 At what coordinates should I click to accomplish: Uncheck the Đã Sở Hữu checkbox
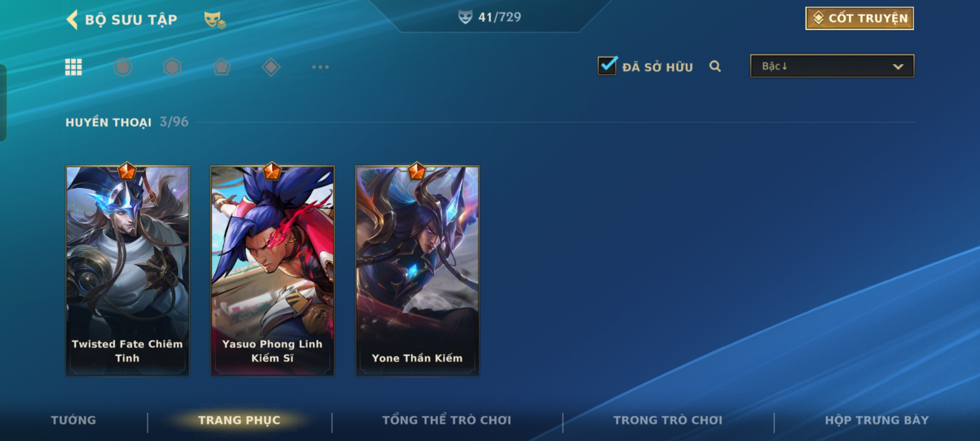coord(607,65)
